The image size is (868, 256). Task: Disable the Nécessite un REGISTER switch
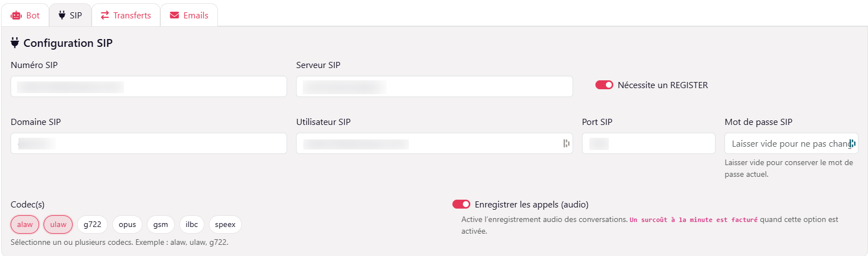(604, 85)
